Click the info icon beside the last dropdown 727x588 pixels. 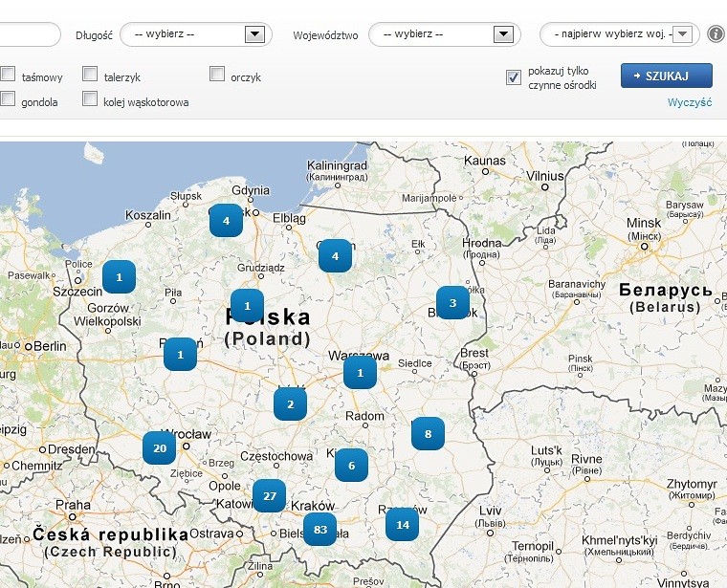click(716, 34)
